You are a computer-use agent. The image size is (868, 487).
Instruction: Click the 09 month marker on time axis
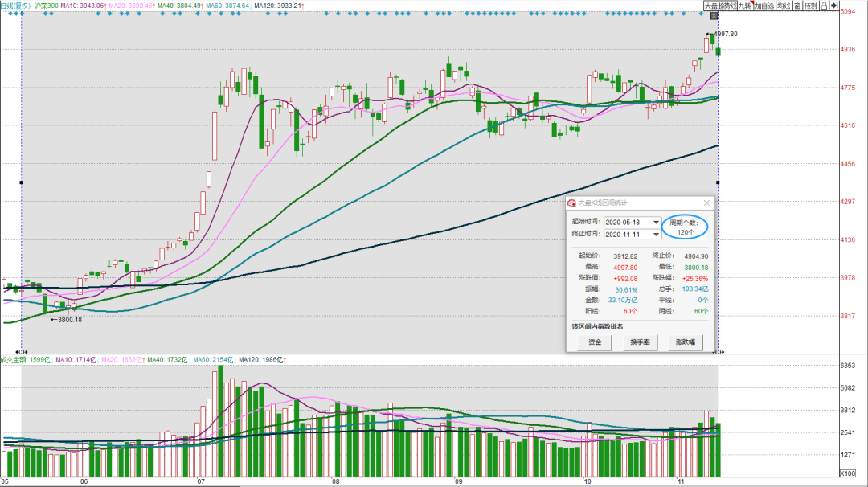click(458, 481)
